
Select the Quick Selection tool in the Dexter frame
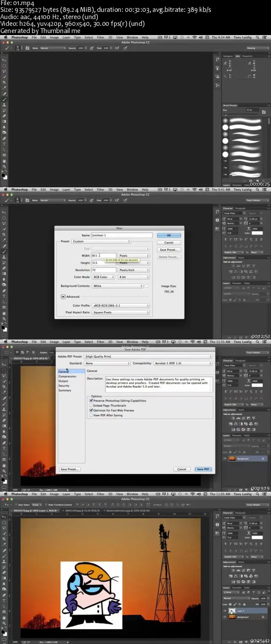coord(4,534)
